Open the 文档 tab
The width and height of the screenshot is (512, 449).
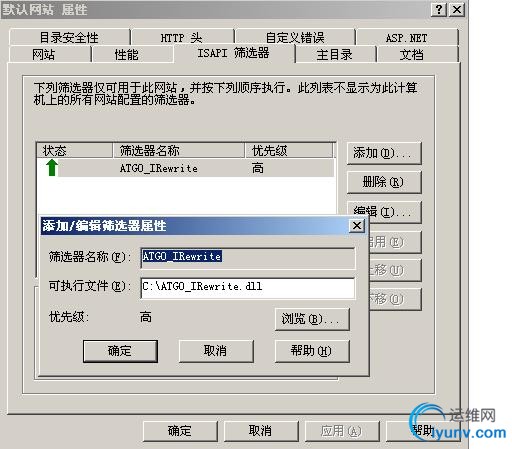point(411,54)
